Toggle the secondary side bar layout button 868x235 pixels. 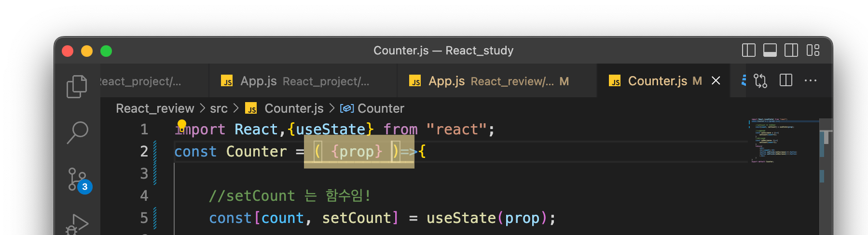[791, 50]
